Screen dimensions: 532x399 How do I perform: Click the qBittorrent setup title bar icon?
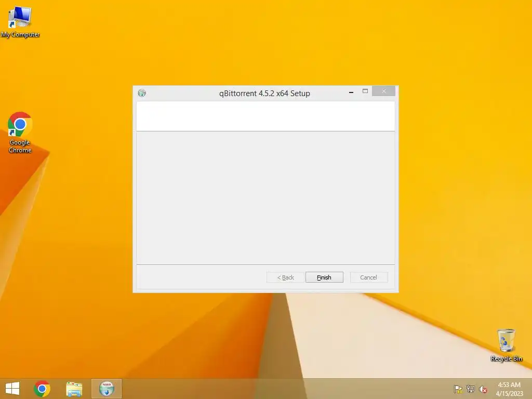(142, 93)
